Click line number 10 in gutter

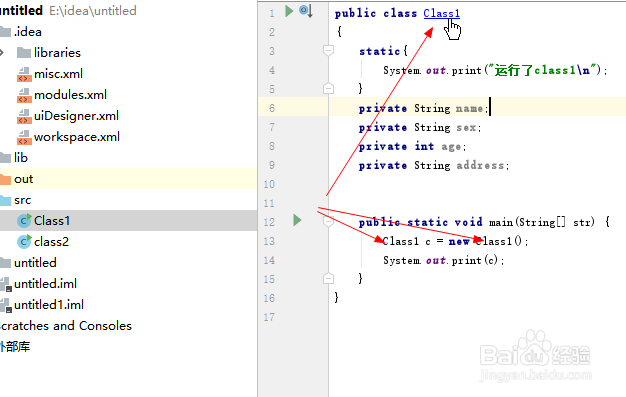click(x=269, y=185)
